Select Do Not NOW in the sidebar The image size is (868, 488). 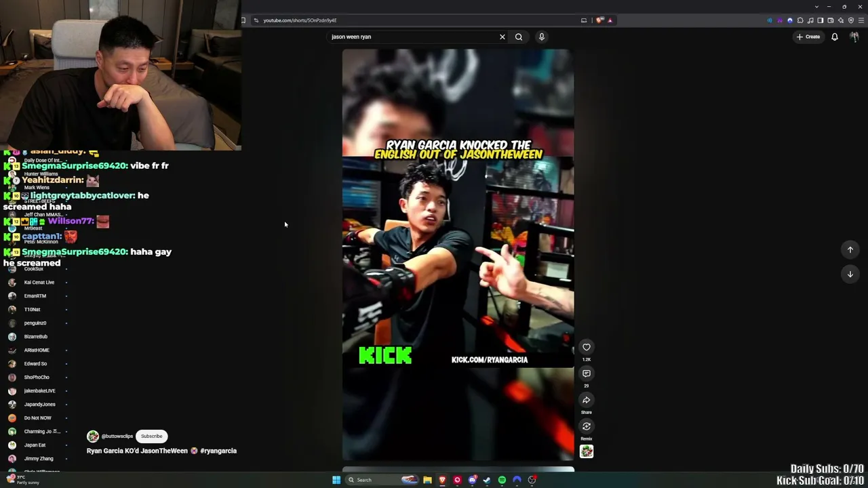tap(38, 418)
